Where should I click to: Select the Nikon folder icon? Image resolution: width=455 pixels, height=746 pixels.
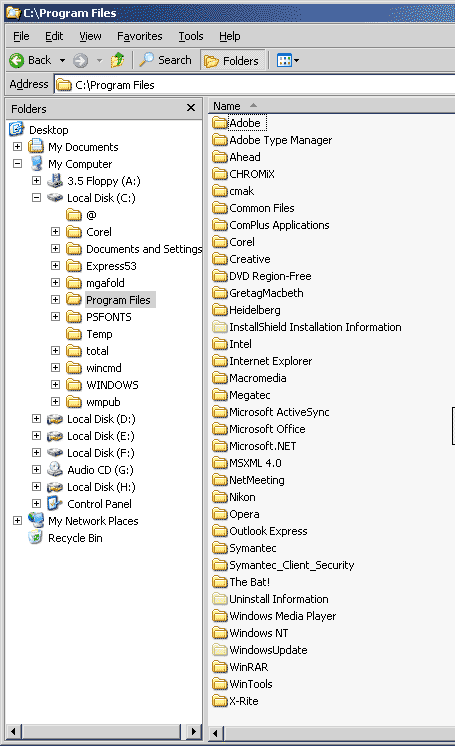(x=220, y=497)
